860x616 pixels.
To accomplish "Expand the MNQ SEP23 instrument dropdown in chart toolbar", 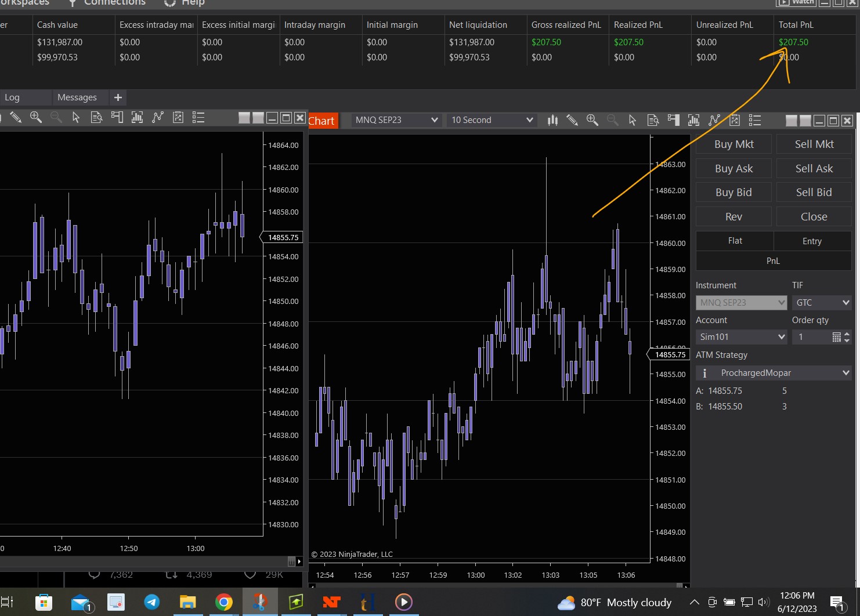I will (x=396, y=120).
